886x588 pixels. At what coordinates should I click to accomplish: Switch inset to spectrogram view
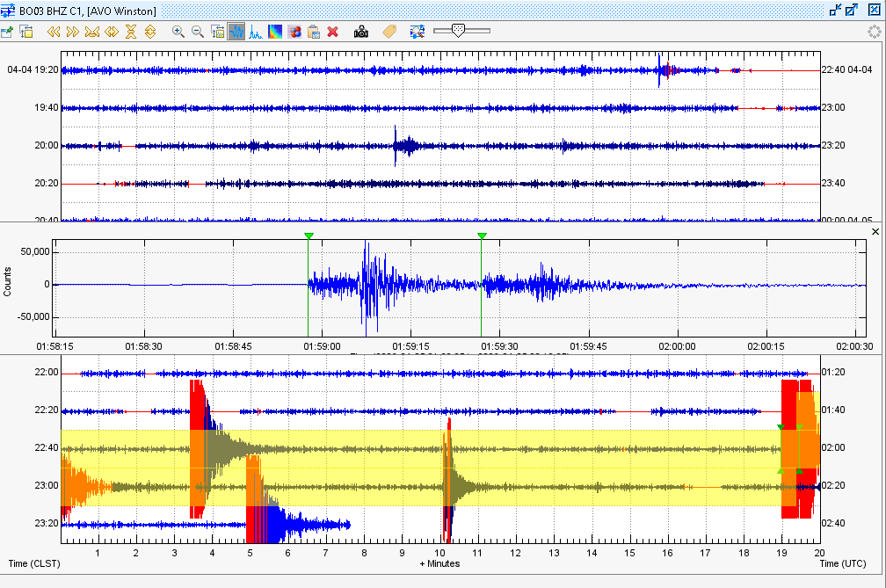(x=274, y=32)
